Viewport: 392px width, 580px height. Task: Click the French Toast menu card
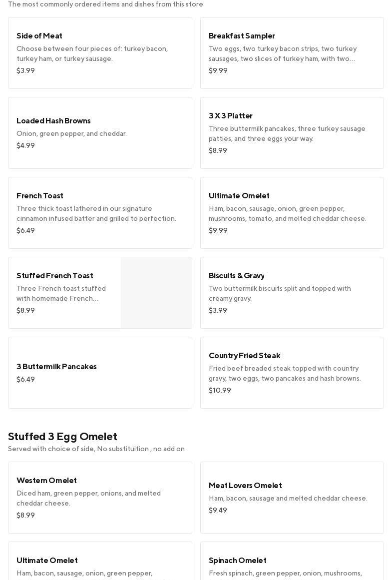[100, 213]
